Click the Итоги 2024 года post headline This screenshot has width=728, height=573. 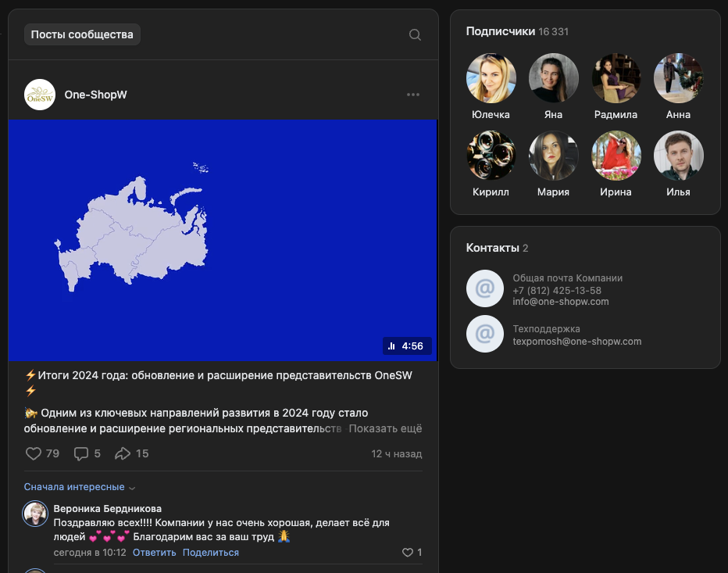pyautogui.click(x=218, y=382)
